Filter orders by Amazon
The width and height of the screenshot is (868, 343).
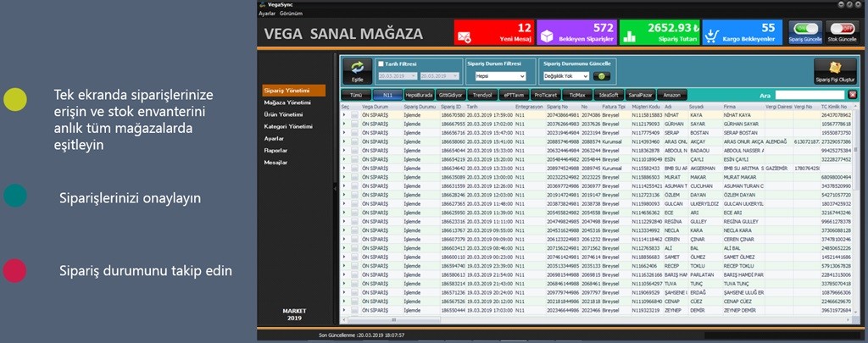[x=672, y=95]
